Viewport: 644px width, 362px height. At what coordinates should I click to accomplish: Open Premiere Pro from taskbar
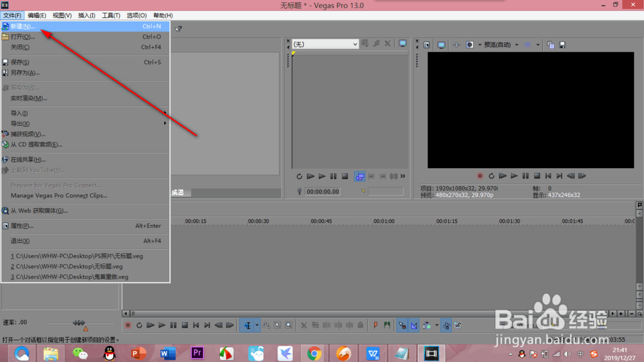[x=197, y=353]
